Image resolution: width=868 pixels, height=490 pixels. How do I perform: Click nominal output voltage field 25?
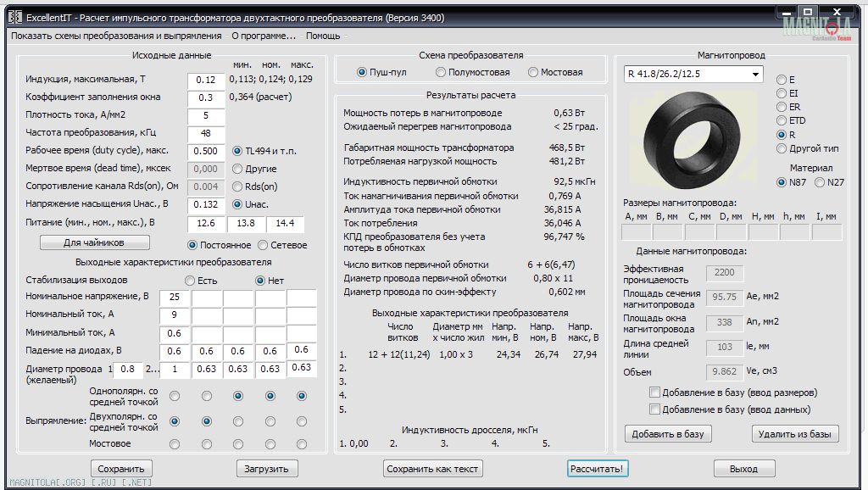pos(175,297)
